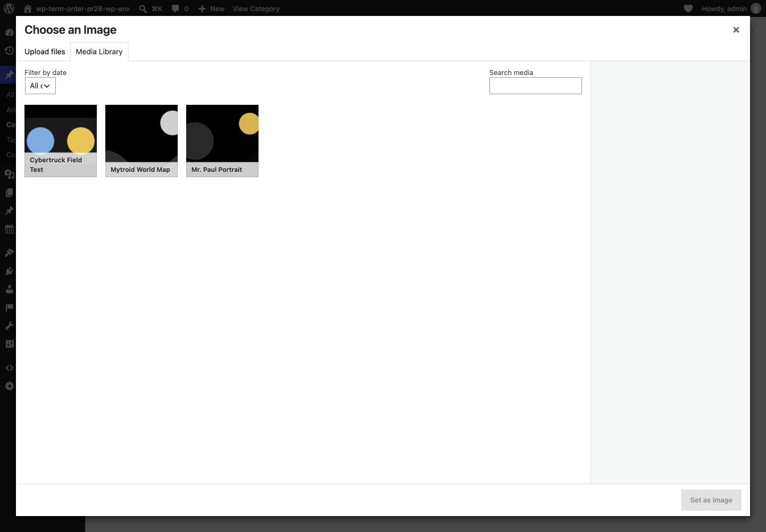766x532 pixels.
Task: Expand the Filter by date dropdown
Action: [40, 86]
